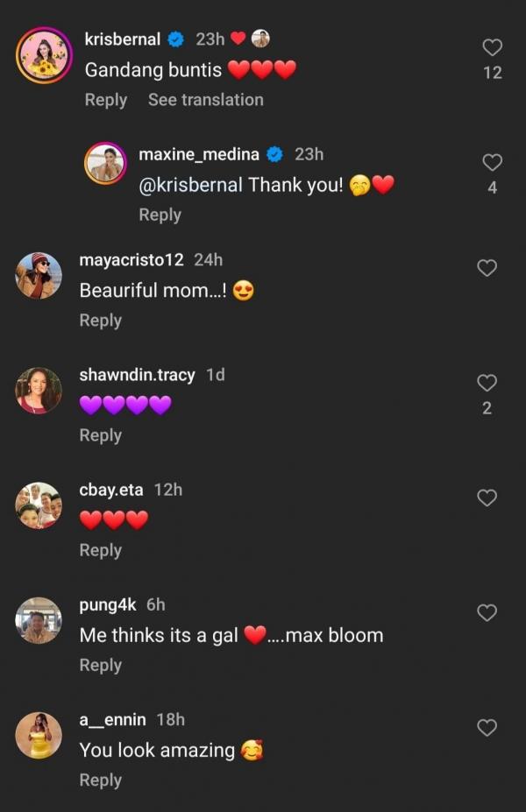Open cbay.eta's profile picture
The width and height of the screenshot is (526, 812).
[39, 505]
